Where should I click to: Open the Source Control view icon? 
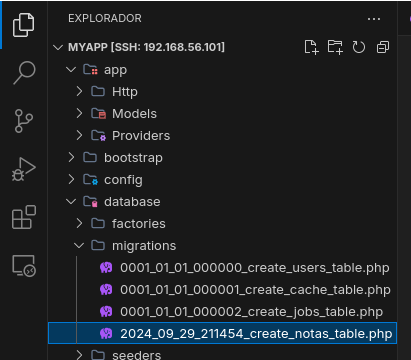click(24, 121)
